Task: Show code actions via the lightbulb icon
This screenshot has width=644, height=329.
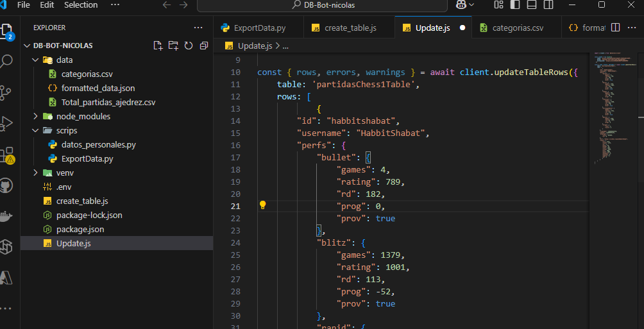Action: coord(262,206)
